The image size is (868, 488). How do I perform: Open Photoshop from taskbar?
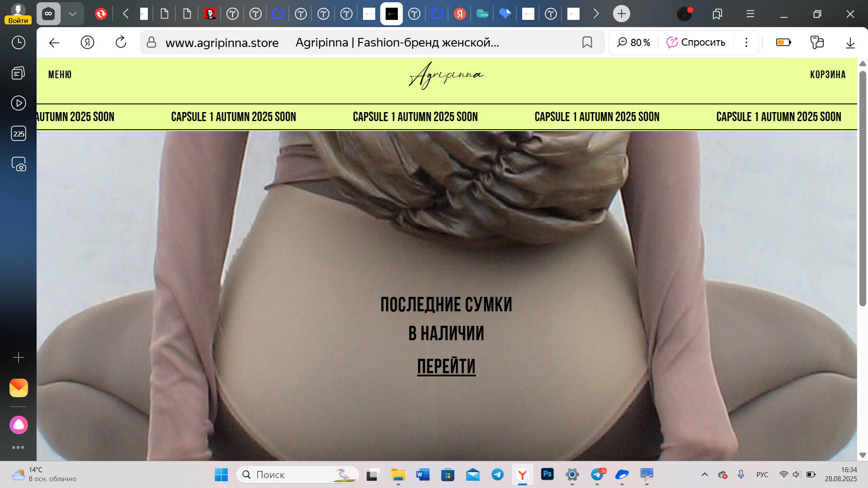coord(547,474)
